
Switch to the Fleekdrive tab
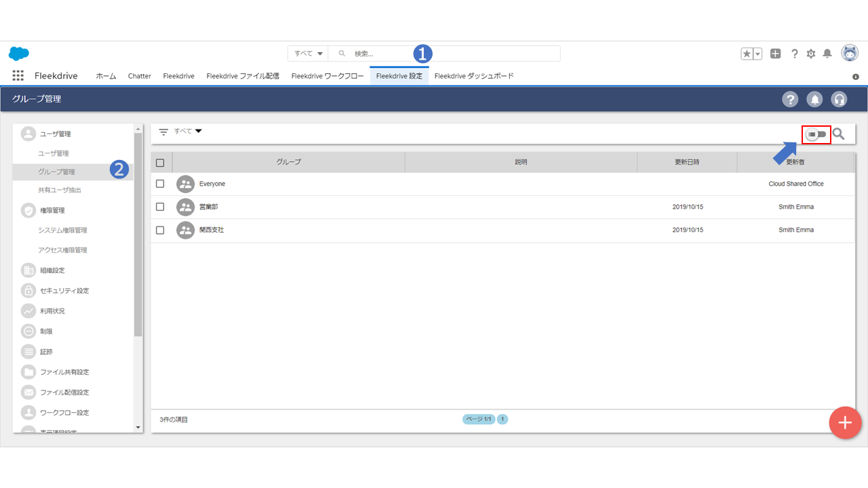tap(179, 76)
